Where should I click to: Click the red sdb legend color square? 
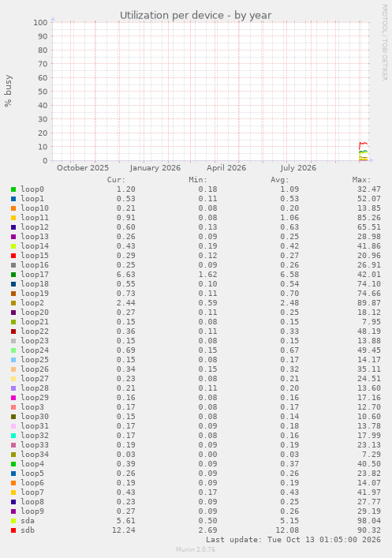(13, 530)
